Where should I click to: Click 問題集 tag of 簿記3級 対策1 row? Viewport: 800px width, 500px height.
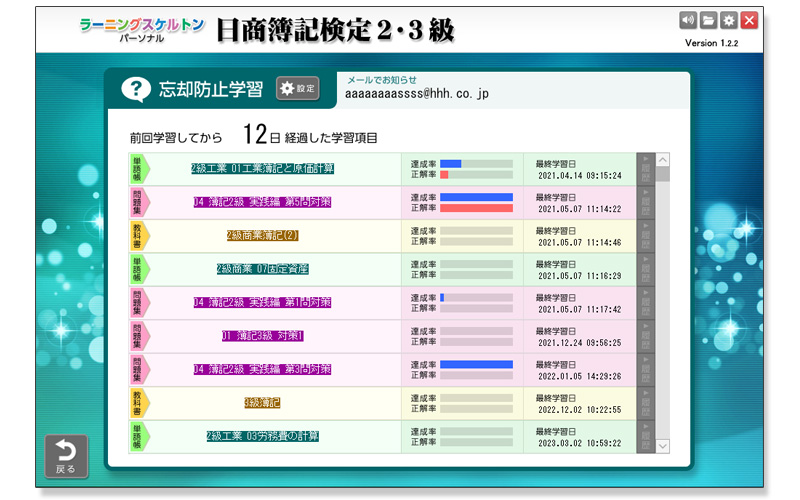coord(139,336)
